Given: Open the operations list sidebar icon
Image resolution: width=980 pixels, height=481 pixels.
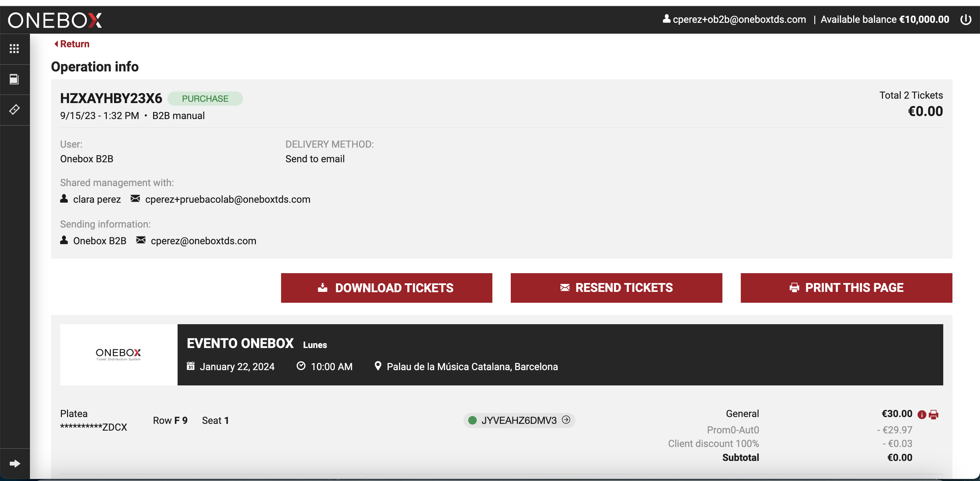Looking at the screenshot, I should [14, 79].
